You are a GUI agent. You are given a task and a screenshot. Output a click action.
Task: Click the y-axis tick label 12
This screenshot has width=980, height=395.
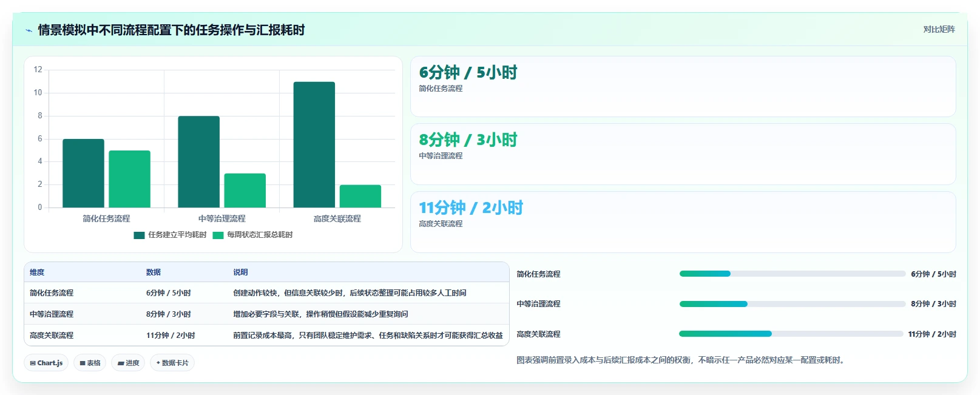[38, 70]
